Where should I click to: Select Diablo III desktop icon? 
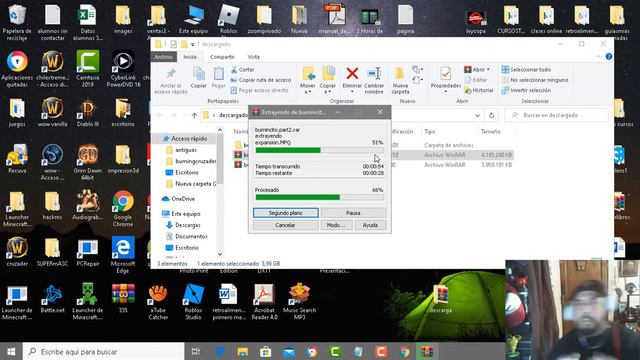point(87,113)
